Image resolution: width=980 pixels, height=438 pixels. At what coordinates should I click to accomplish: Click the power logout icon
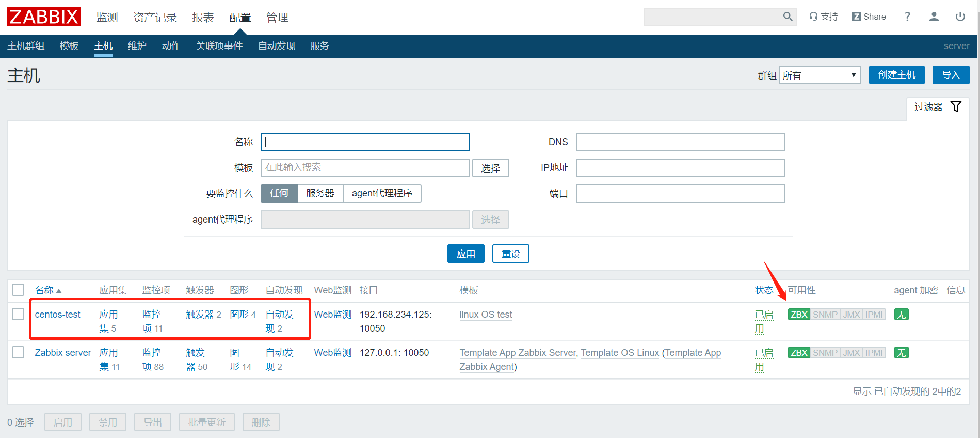960,17
